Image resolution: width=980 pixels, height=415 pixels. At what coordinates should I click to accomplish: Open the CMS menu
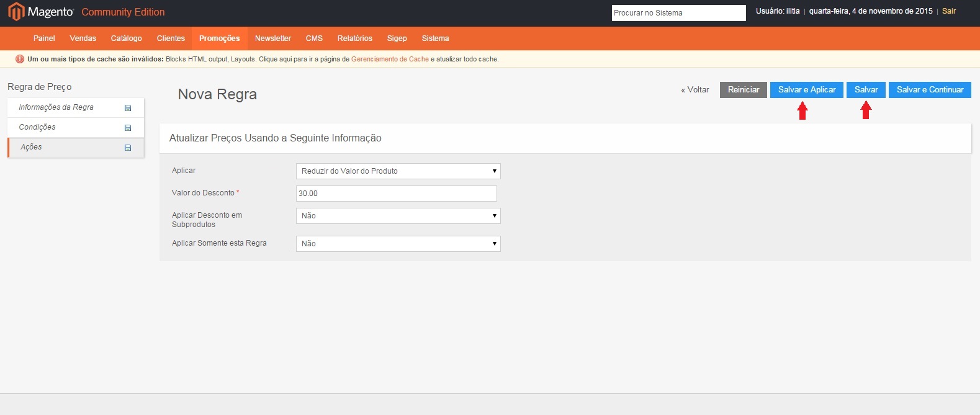[314, 38]
